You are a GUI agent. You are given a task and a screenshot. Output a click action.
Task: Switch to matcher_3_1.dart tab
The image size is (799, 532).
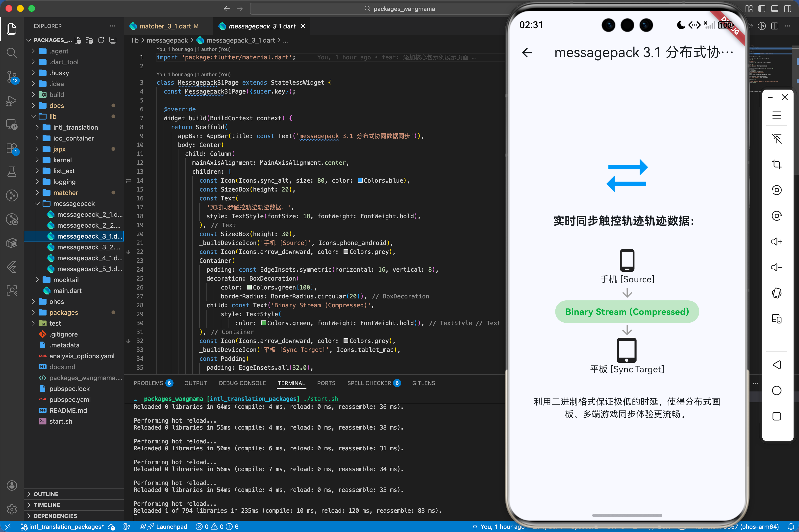[165, 26]
